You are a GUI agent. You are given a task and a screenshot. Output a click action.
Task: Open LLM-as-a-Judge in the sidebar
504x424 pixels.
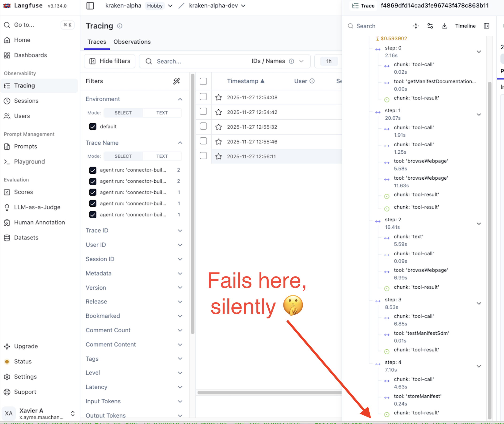click(x=37, y=207)
